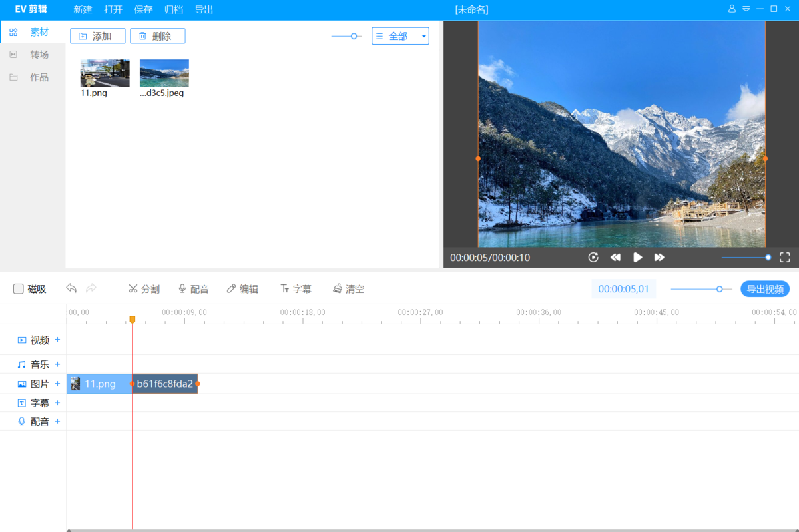Switch to the 转场 transitions tab

coord(39,55)
